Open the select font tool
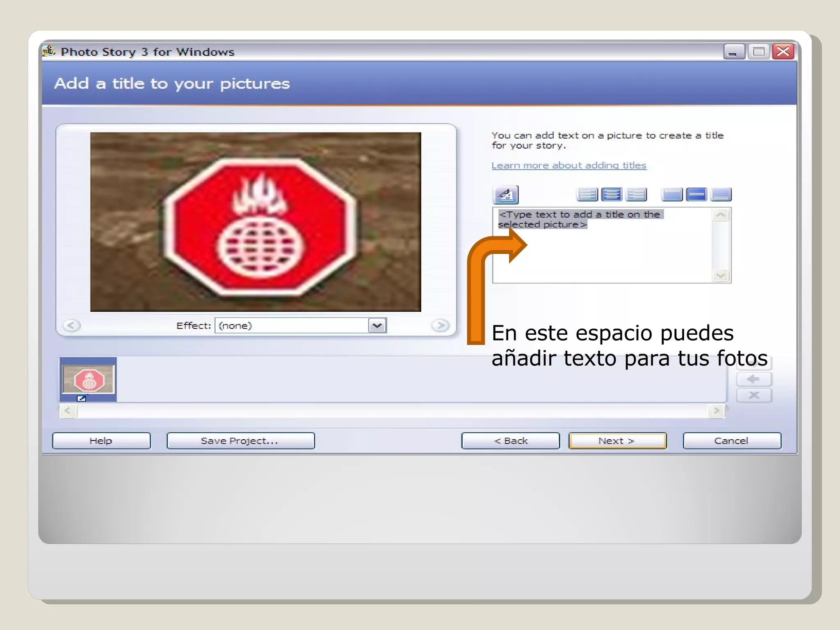The height and width of the screenshot is (630, 840). [506, 195]
